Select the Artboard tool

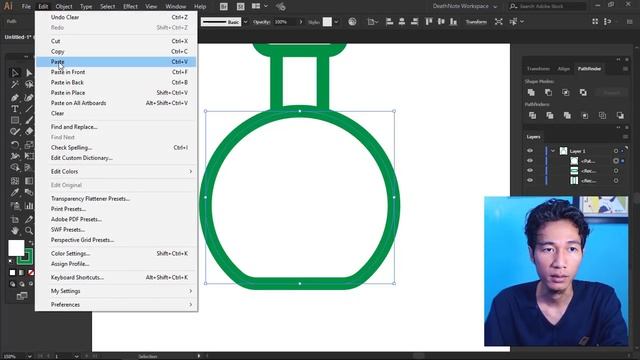(15, 220)
